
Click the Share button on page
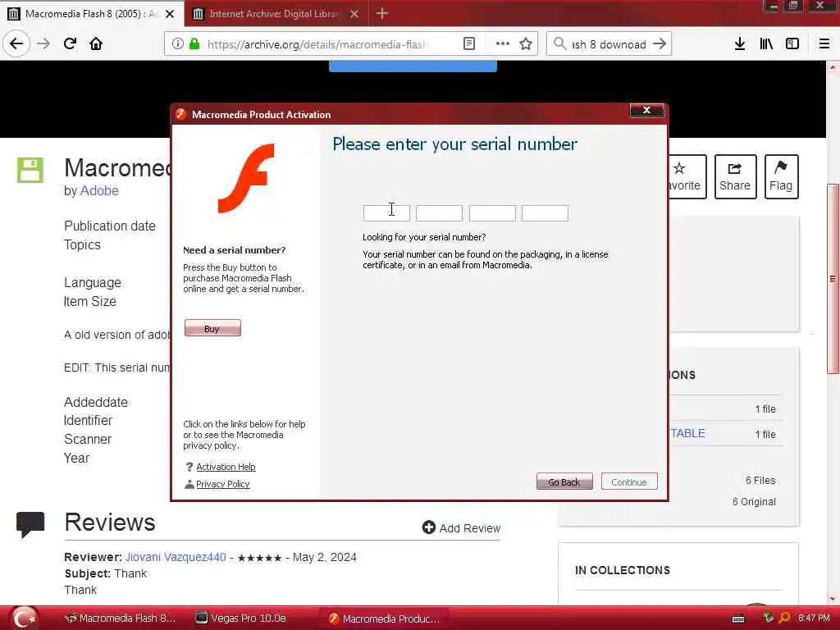pos(735,177)
